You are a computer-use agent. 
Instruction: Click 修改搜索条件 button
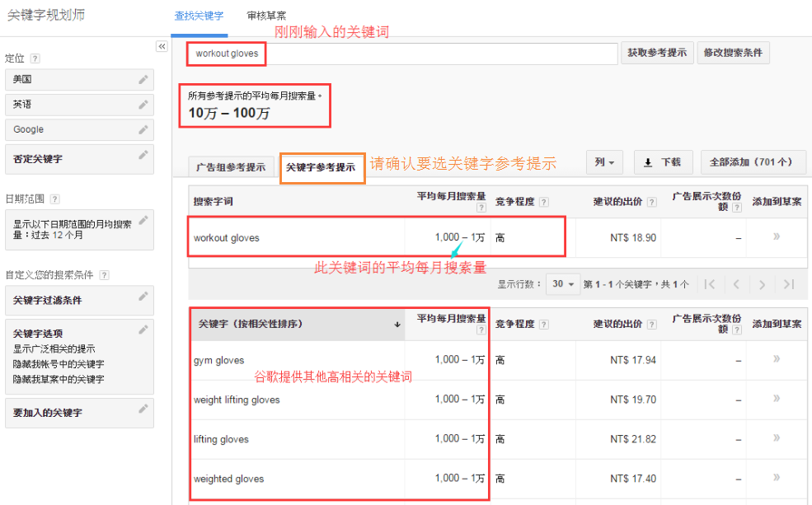(734, 53)
